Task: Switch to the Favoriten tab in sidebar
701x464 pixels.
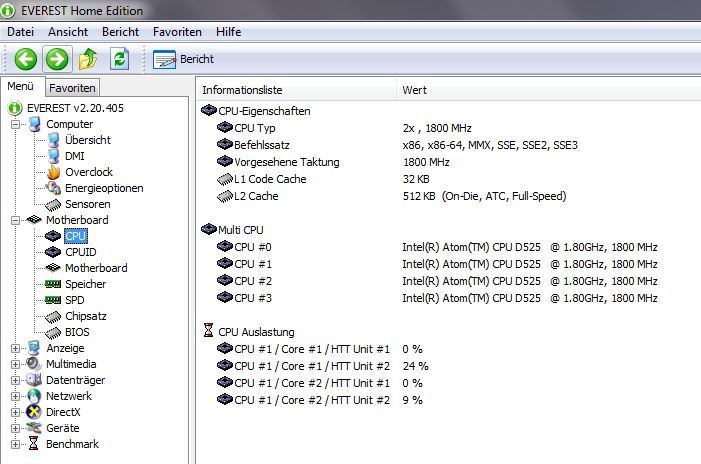Action: click(72, 88)
